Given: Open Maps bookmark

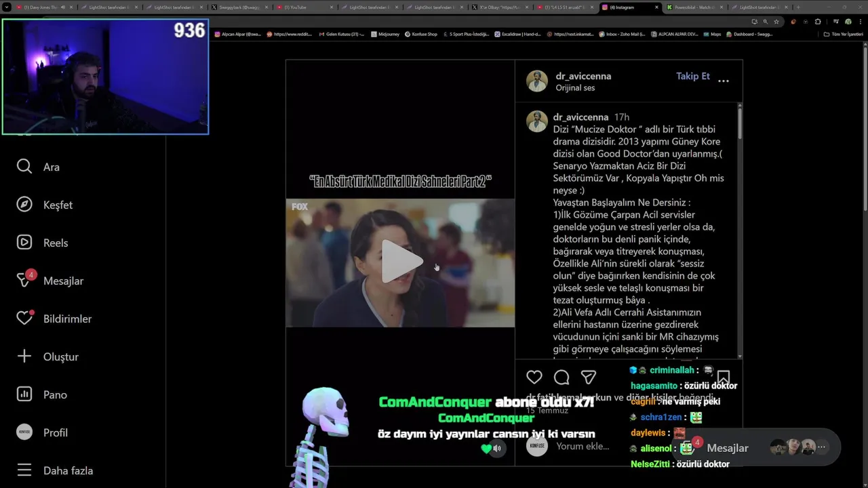Looking at the screenshot, I should click(712, 34).
